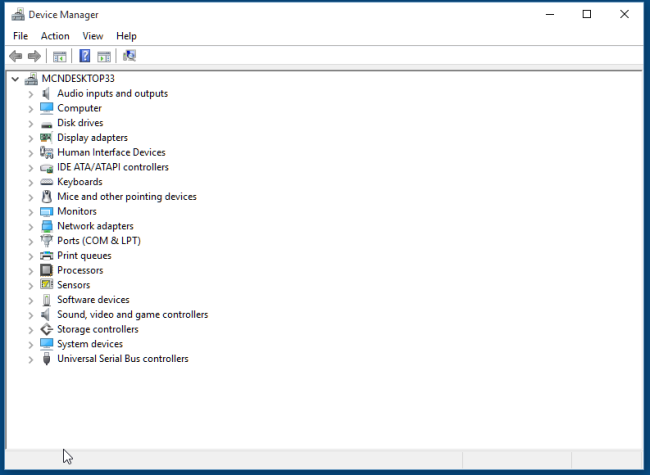Click the Keyboards category icon
Image resolution: width=650 pixels, height=475 pixels.
pyautogui.click(x=46, y=182)
